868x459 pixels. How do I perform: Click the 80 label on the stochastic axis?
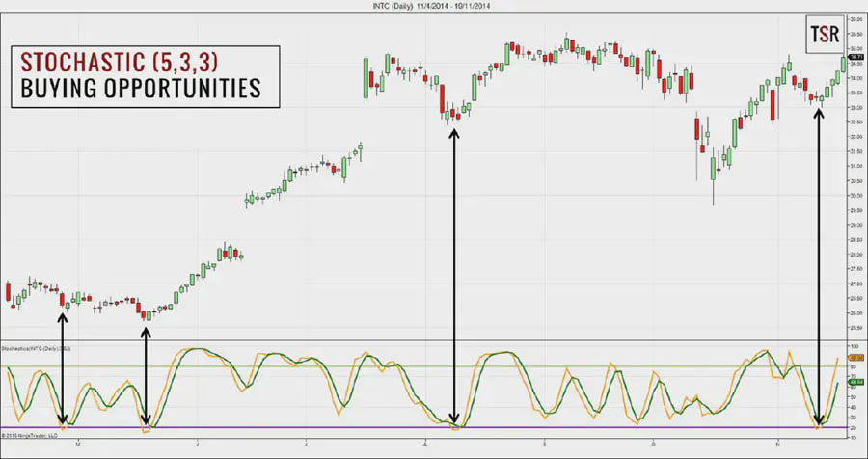tap(854, 366)
